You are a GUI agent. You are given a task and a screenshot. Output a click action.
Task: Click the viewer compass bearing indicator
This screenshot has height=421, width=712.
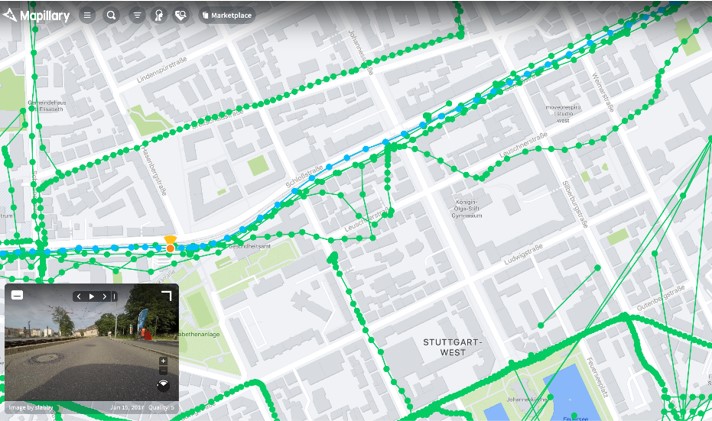tap(163, 384)
